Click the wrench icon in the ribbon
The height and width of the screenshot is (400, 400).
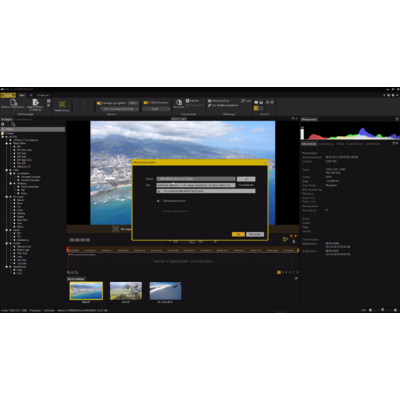pyautogui.click(x=243, y=101)
